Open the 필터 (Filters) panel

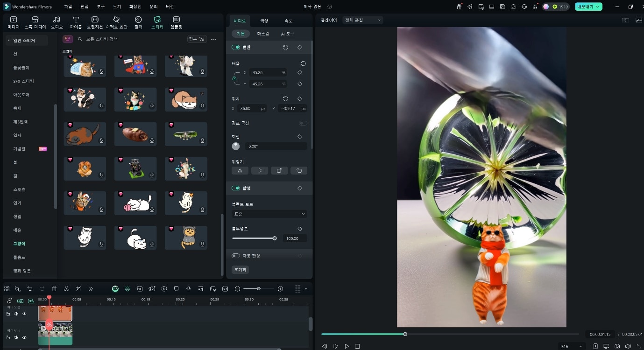[x=138, y=22]
